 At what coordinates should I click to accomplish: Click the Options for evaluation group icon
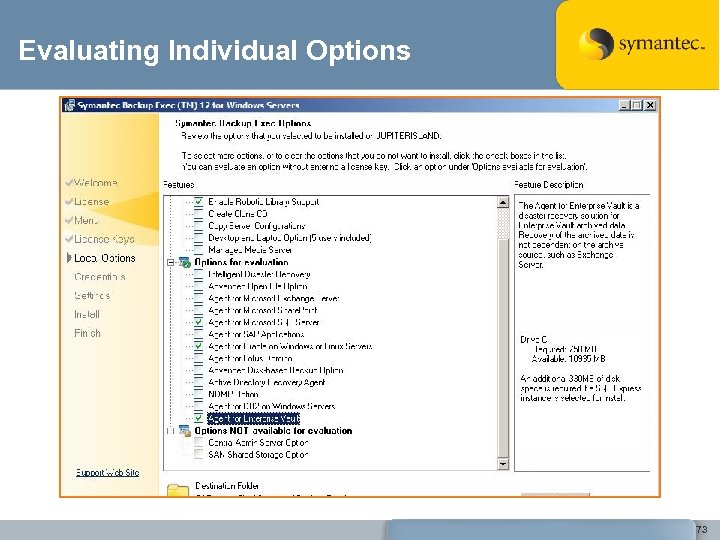(x=185, y=263)
